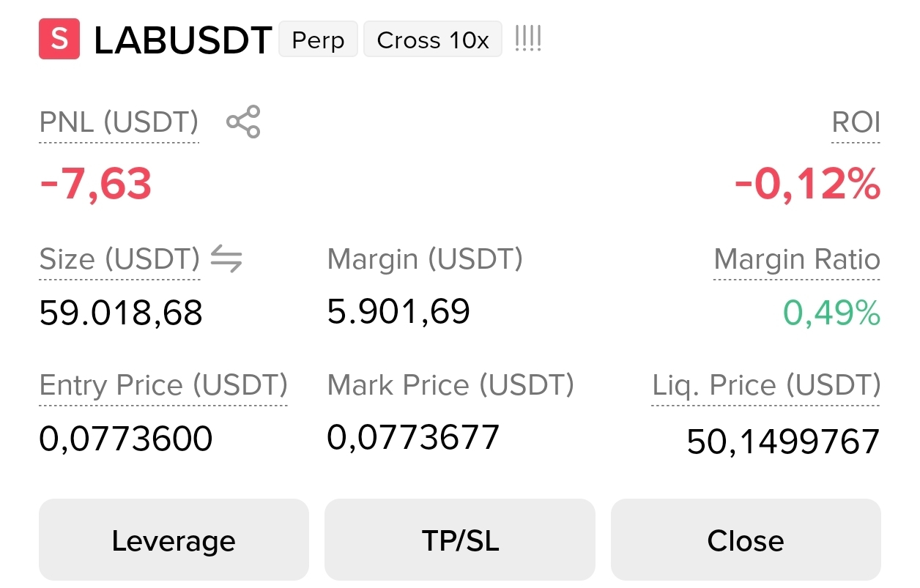Open the Leverage adjustment button
Image resolution: width=920 pixels, height=588 pixels.
(x=174, y=540)
